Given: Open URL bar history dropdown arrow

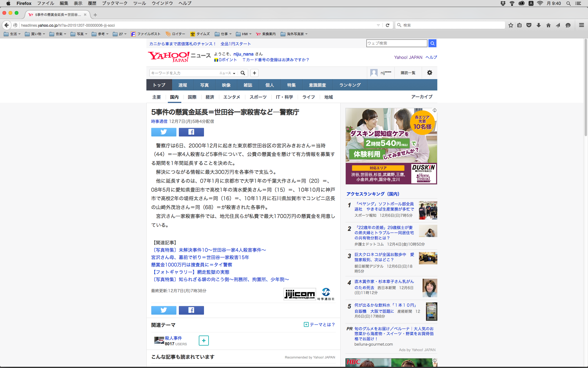Looking at the screenshot, I should tap(378, 25).
